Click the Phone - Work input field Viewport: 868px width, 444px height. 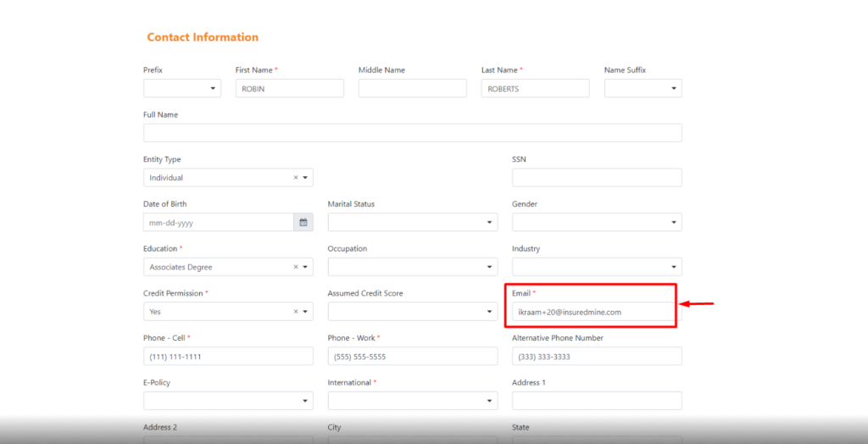click(x=413, y=357)
